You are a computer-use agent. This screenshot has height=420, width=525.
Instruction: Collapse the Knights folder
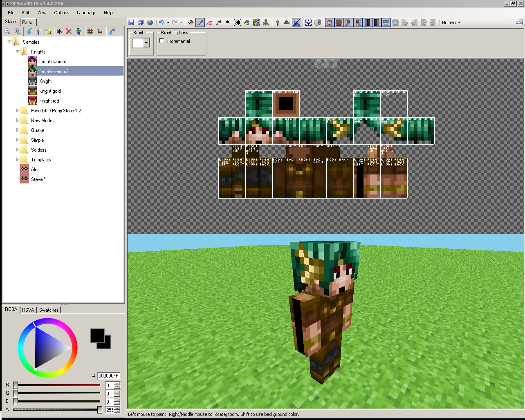[18, 51]
